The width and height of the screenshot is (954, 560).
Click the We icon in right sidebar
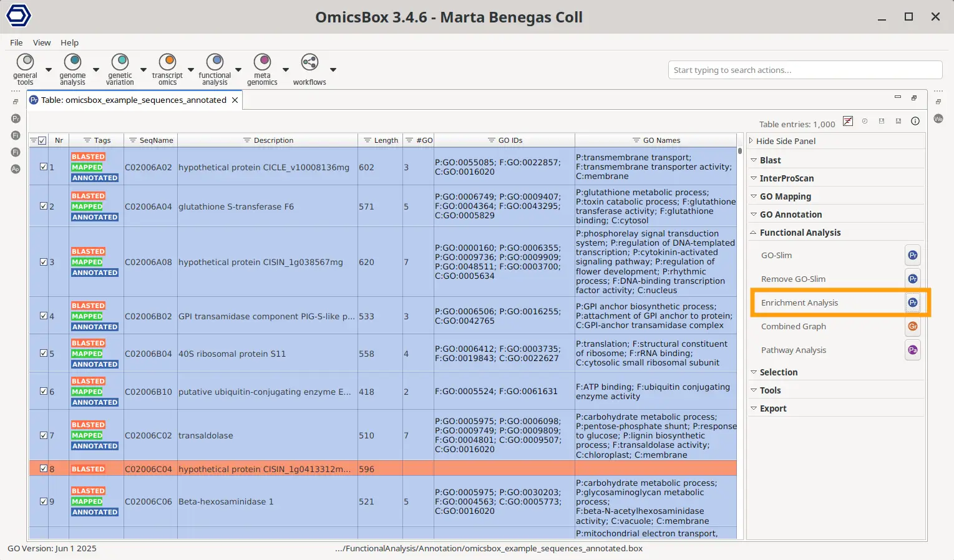[938, 118]
